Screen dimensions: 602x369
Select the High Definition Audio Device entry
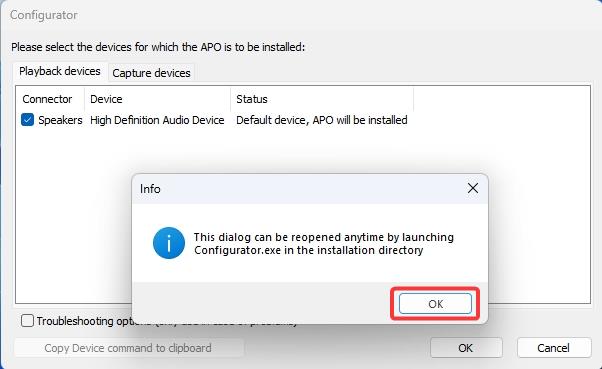coord(157,120)
